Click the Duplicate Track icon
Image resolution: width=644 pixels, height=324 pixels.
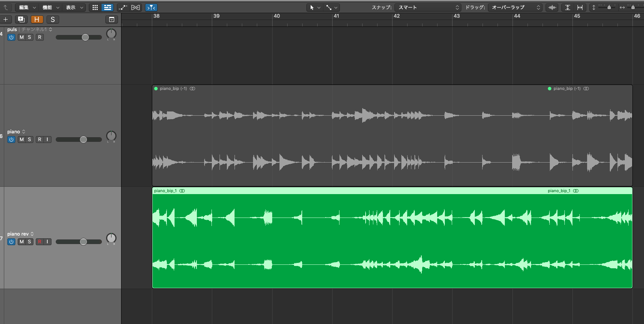click(x=21, y=19)
